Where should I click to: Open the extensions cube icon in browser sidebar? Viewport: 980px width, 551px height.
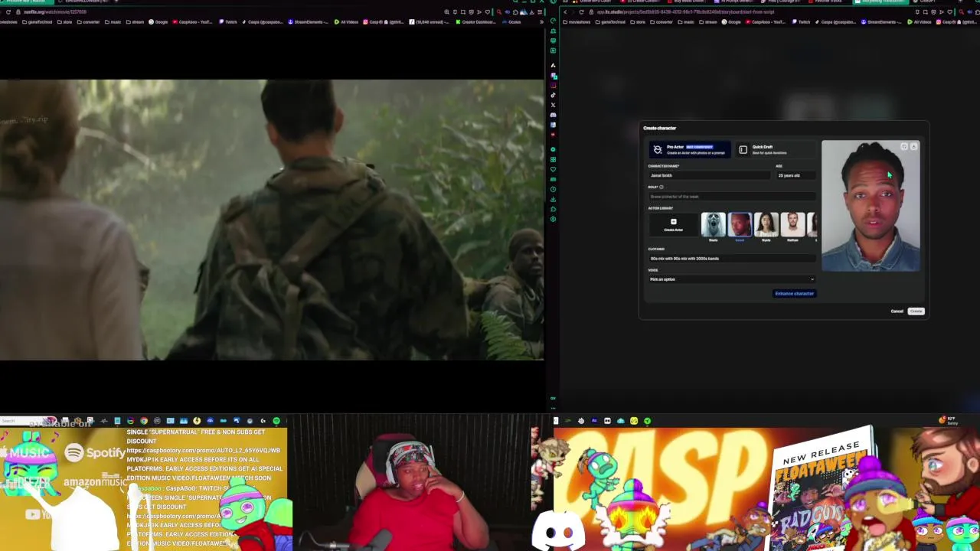553,209
